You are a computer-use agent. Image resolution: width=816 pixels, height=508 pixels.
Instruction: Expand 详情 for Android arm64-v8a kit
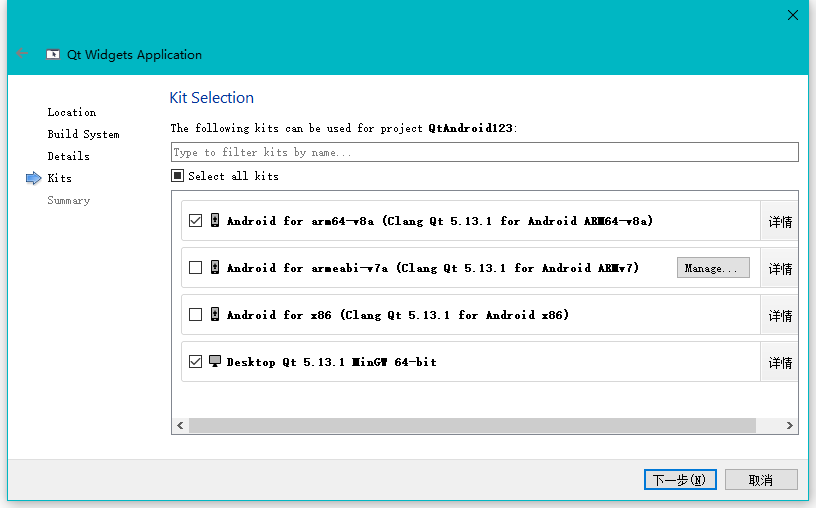(780, 221)
